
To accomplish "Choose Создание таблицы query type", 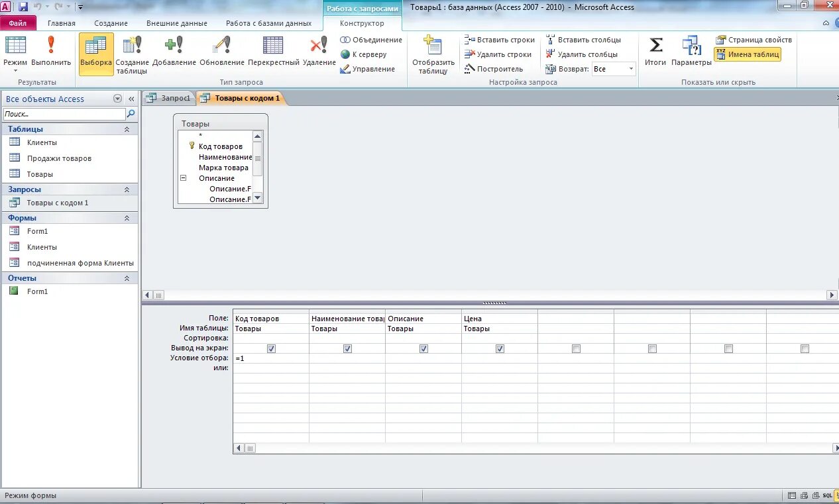I will click(x=132, y=55).
